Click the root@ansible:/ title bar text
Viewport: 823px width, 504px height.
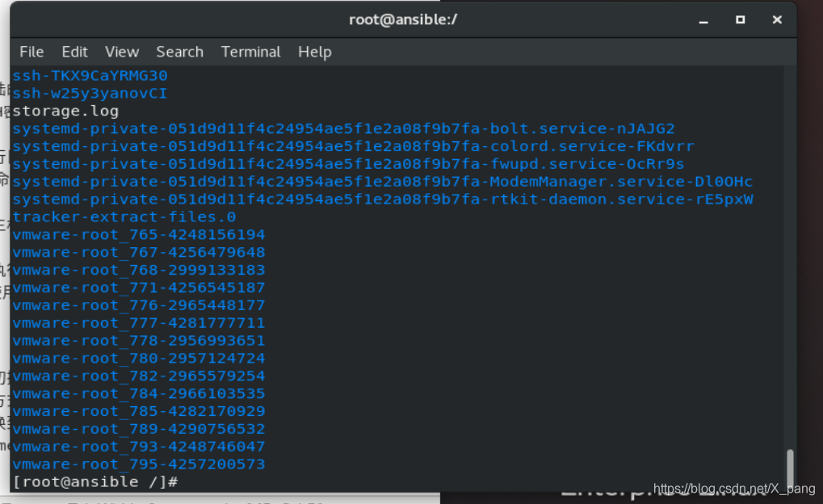[x=403, y=20]
